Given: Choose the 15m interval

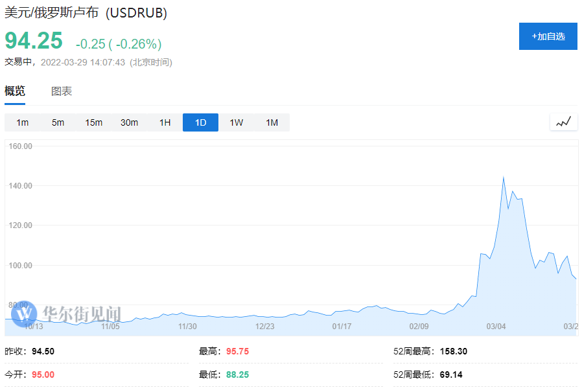Looking at the screenshot, I should 93,122.
